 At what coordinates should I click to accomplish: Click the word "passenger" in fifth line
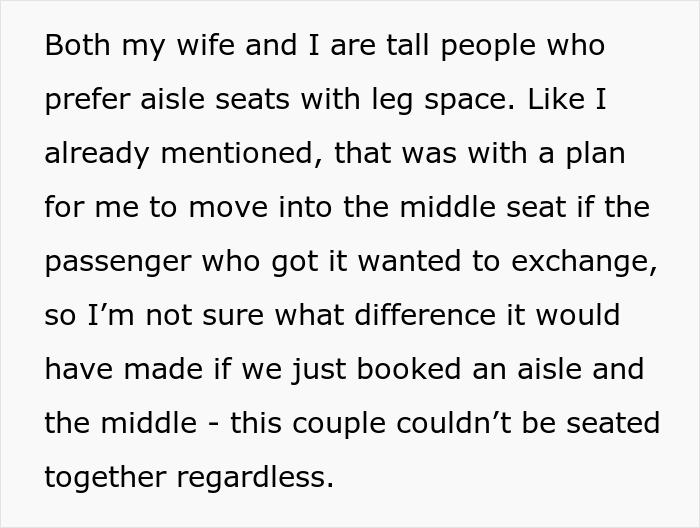click(x=118, y=262)
